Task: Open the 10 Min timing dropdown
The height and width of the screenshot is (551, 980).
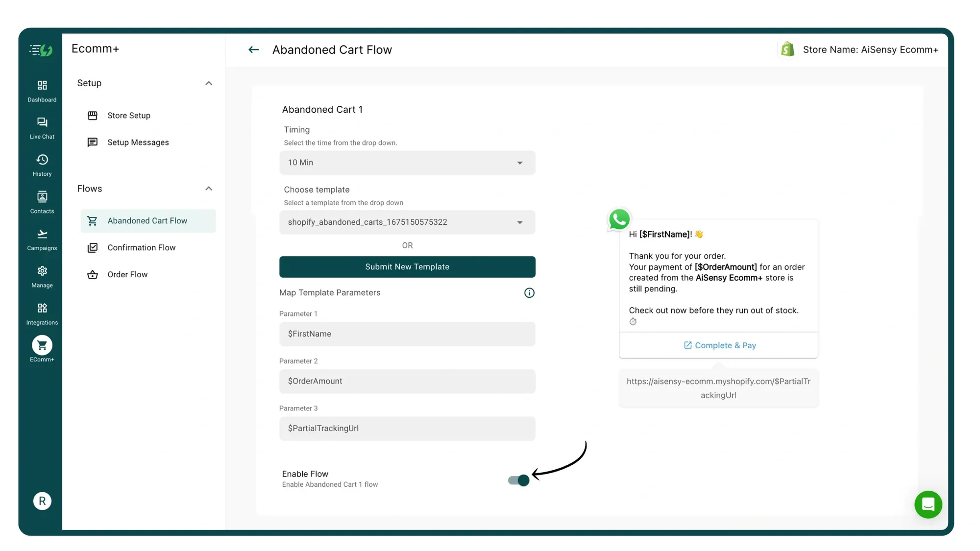Action: pos(407,163)
